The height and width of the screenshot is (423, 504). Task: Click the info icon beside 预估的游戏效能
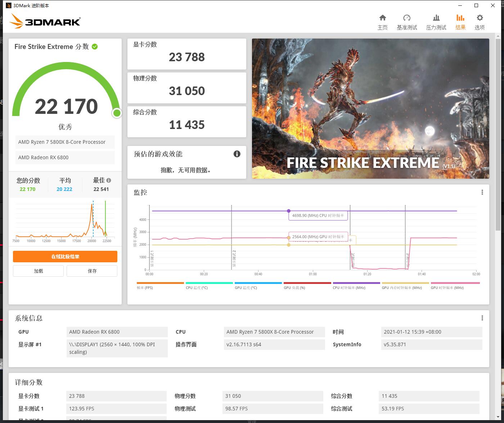237,154
